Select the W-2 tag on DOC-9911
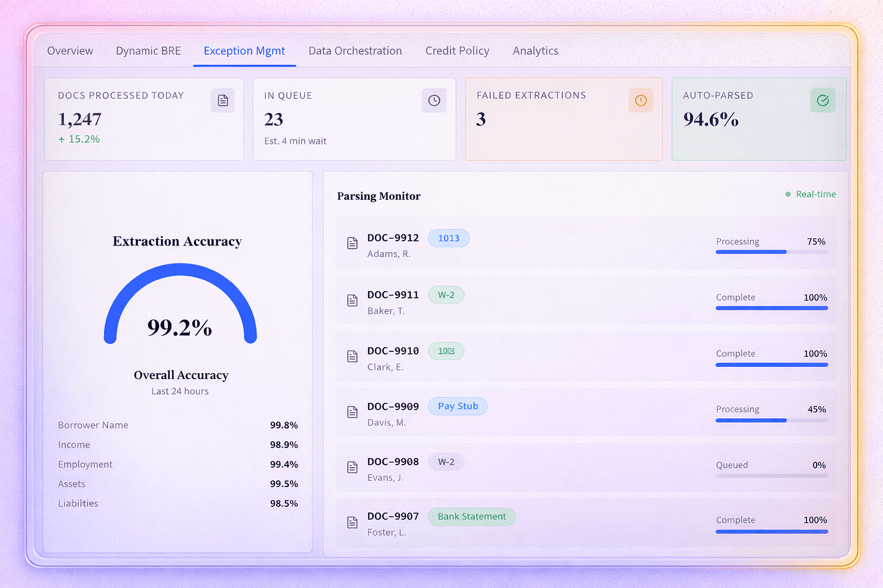The height and width of the screenshot is (588, 883). pos(446,295)
